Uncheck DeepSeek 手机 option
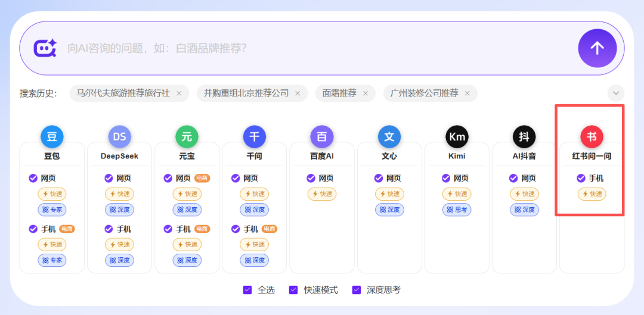 pos(109,229)
